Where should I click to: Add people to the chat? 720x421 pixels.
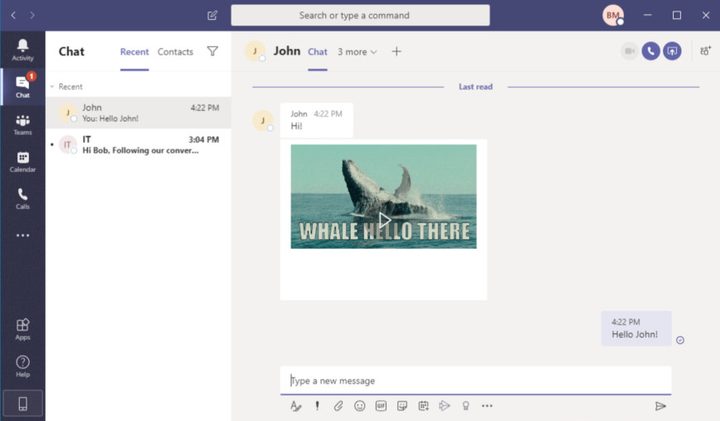(705, 51)
